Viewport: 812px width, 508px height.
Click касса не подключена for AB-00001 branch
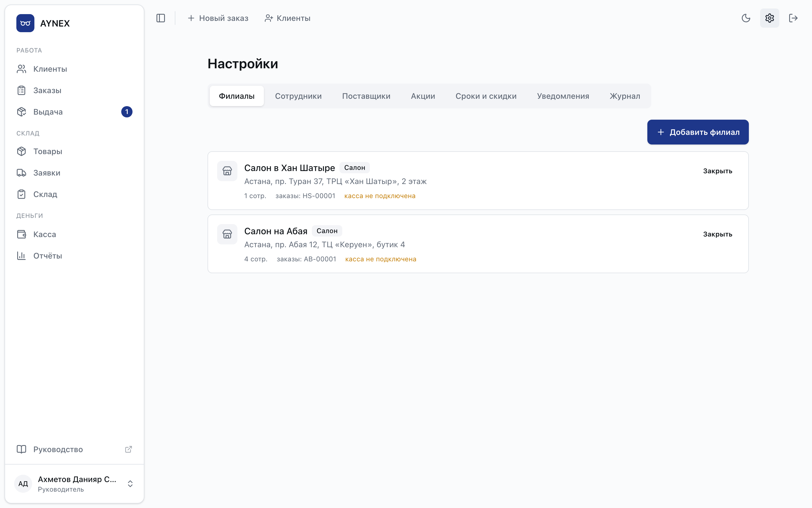point(381,259)
